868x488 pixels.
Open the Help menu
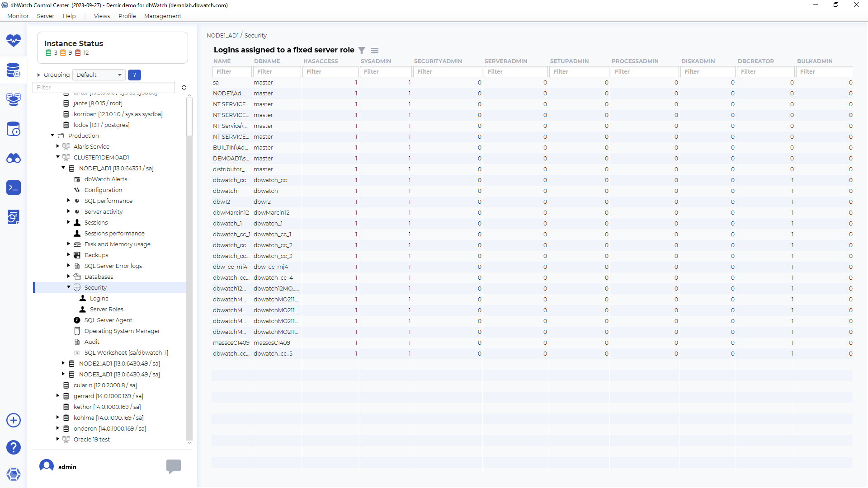[69, 16]
